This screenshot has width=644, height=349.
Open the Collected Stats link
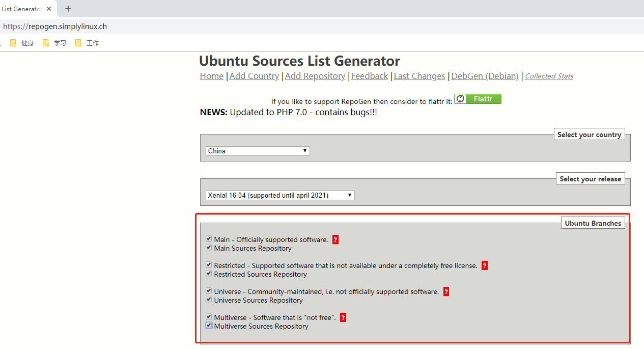click(549, 76)
